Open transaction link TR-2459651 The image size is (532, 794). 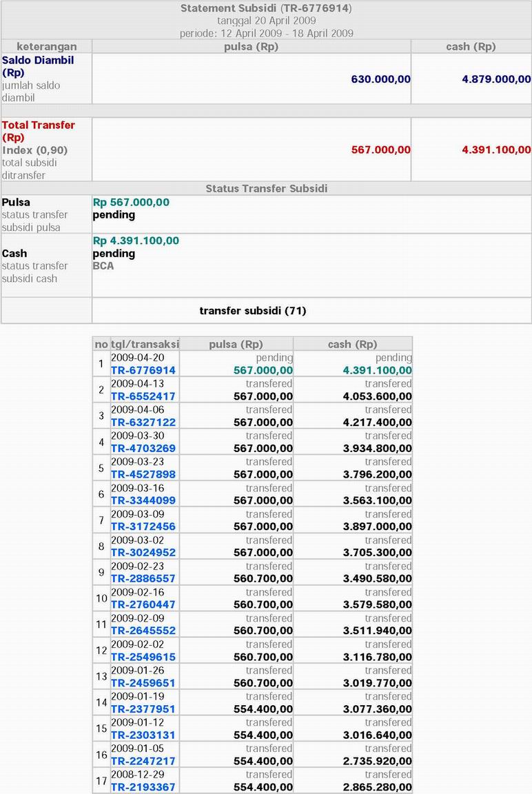[x=143, y=683]
